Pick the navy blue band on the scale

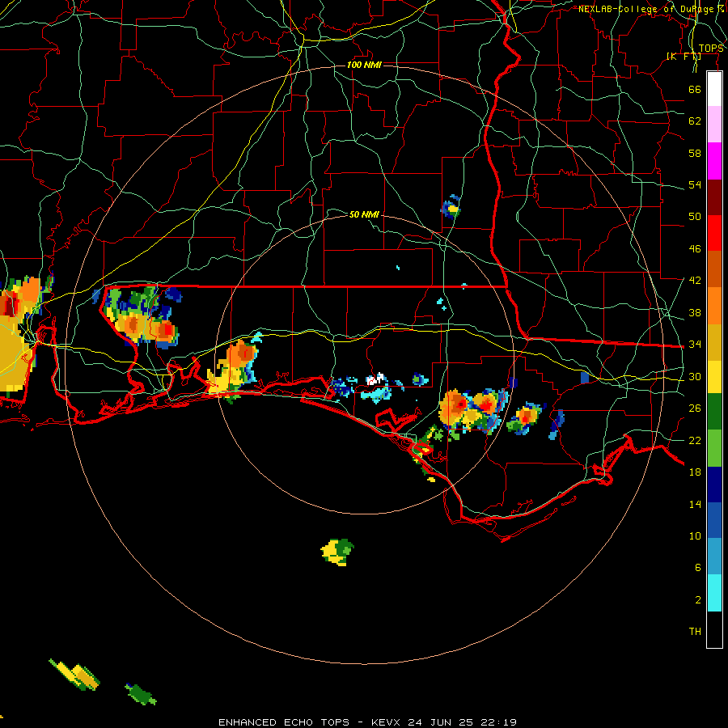point(714,485)
